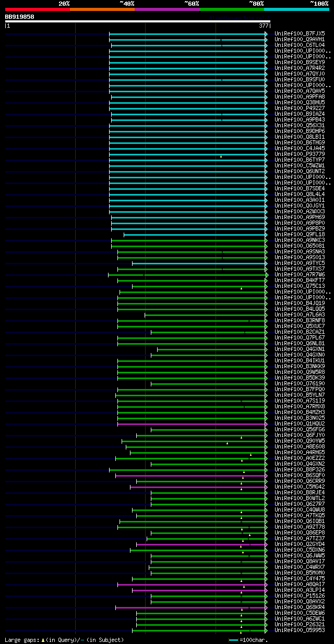Select hit label UniRef100_A9PBZ9
Image resolution: width=334 pixels, height=644 pixels.
tap(300, 228)
